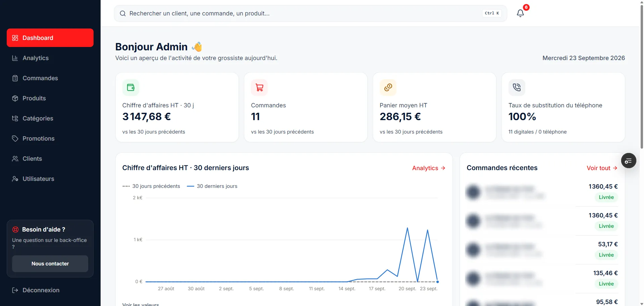Click the Besoin d'aide ? title

tap(44, 229)
